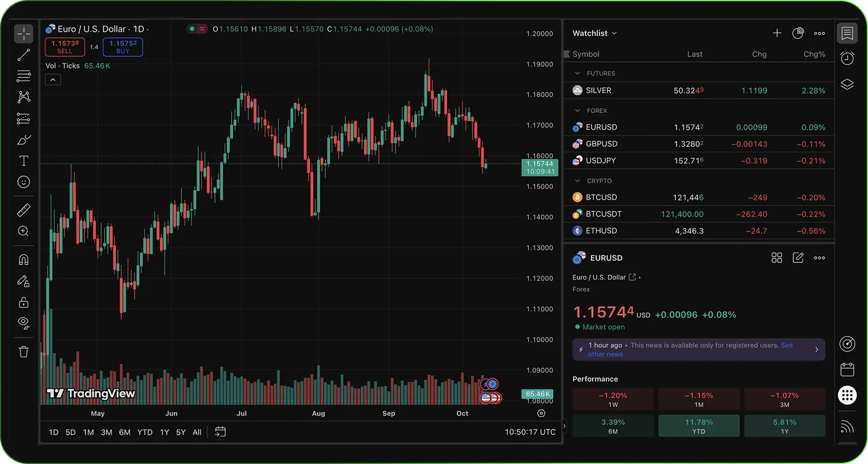Select the text annotation tool
This screenshot has height=464, width=868.
click(x=24, y=160)
